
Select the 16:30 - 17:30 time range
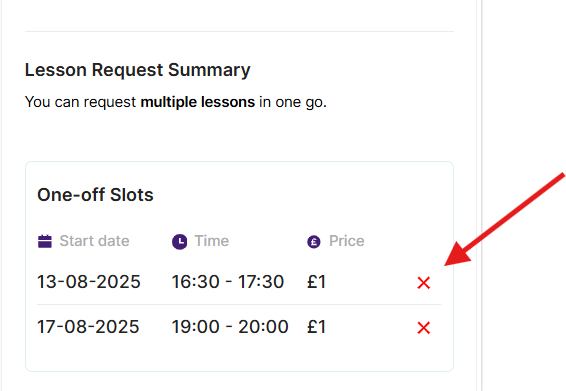pyautogui.click(x=228, y=282)
